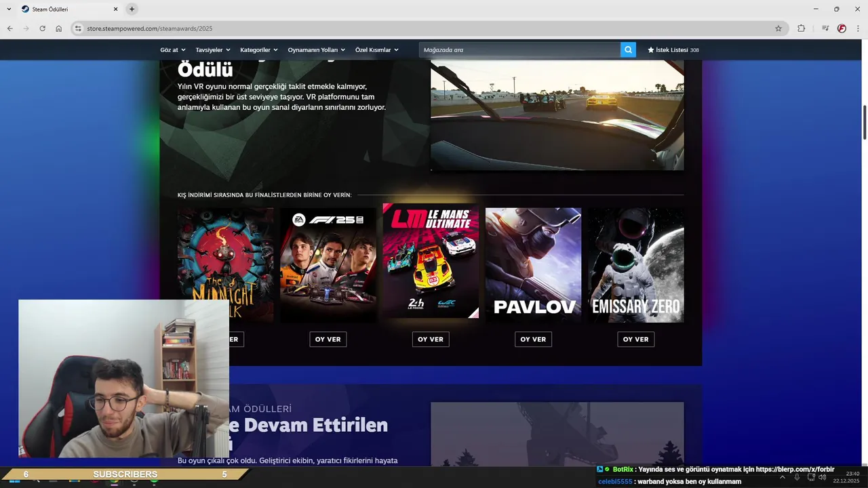
Task: Open volume speaker tray icon
Action: tap(823, 477)
